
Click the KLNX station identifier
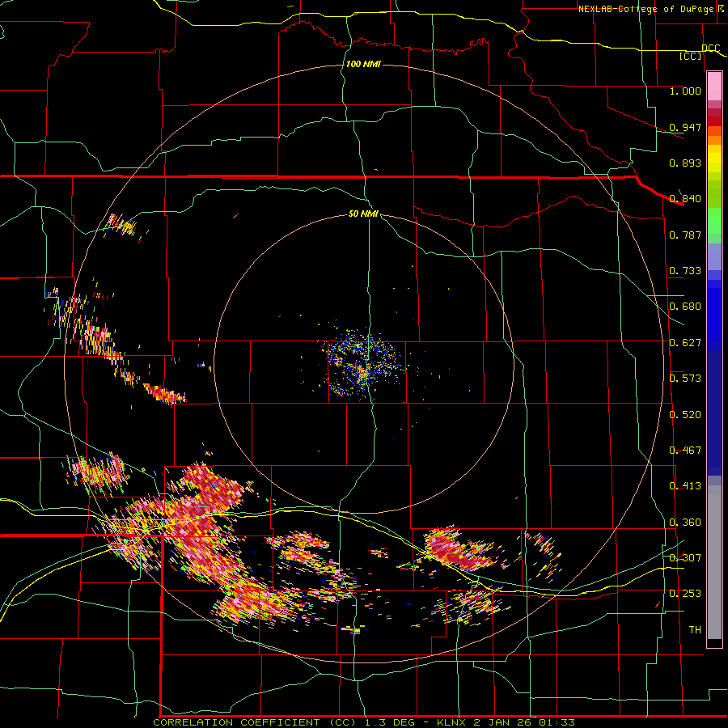click(451, 722)
